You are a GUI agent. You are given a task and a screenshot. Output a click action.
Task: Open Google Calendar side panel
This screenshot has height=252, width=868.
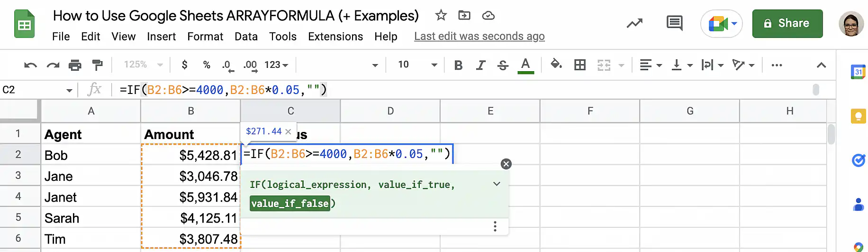[858, 72]
